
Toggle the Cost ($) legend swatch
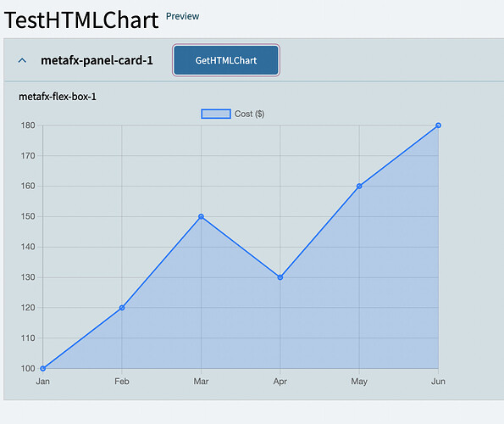click(216, 114)
